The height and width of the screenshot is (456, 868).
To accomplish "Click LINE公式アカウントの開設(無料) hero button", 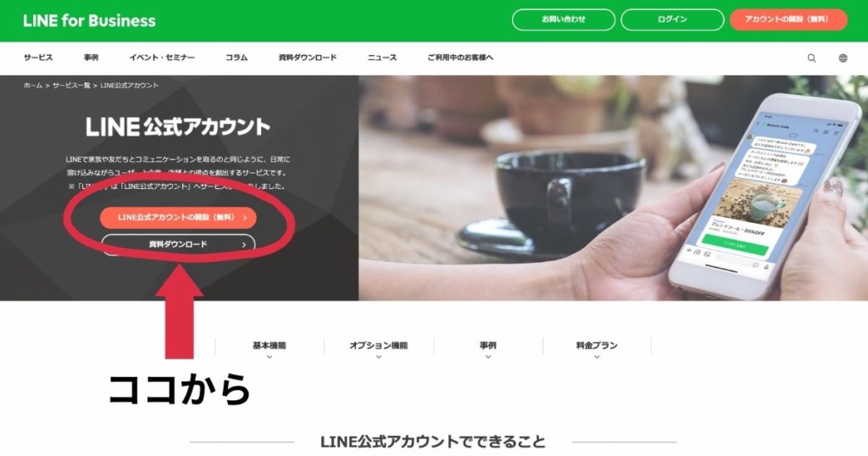I will 178,218.
